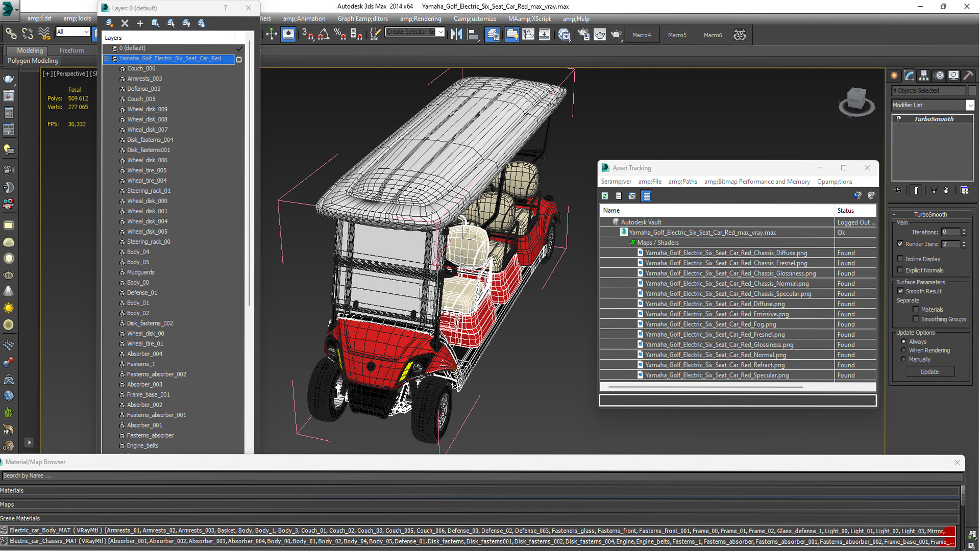
Task: Open the Modifier List dropdown
Action: (970, 105)
